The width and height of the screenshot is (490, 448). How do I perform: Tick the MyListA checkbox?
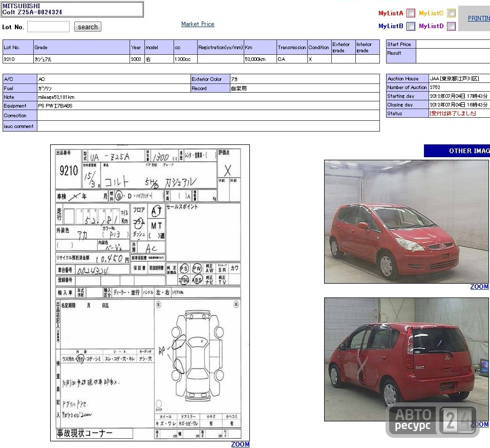pyautogui.click(x=411, y=13)
